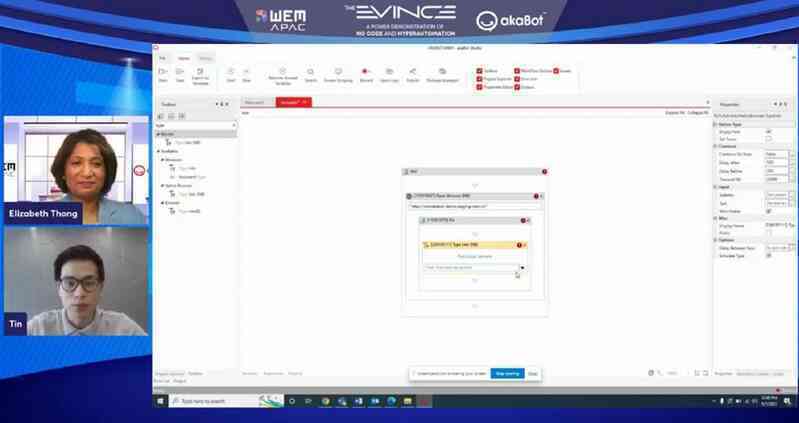Switch to the Main.xaml document tab

pyautogui.click(x=254, y=102)
